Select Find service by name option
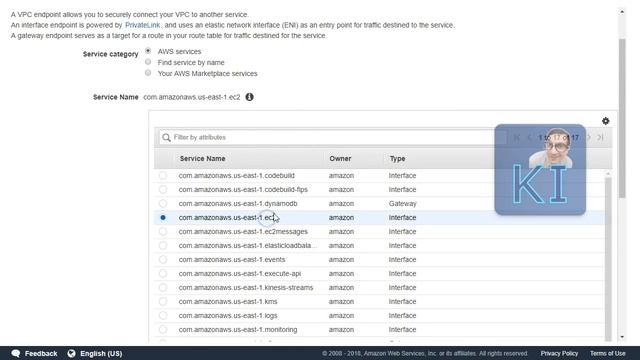The height and width of the screenshot is (360, 640). pos(148,62)
